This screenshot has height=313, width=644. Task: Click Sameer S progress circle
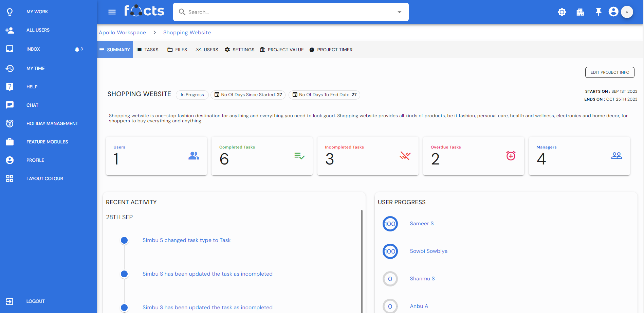click(x=390, y=224)
